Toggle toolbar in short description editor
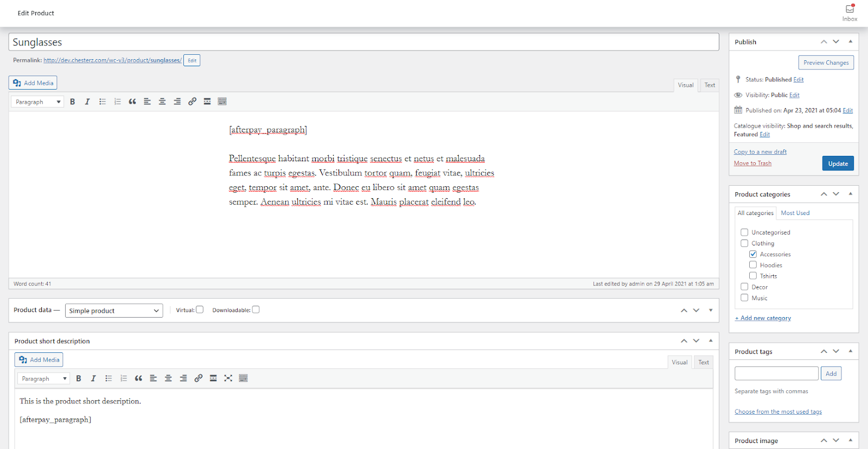Image resolution: width=868 pixels, height=449 pixels. tap(243, 378)
